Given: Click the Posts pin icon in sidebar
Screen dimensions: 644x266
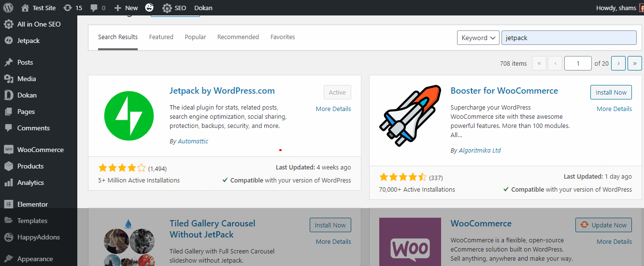Looking at the screenshot, I should pos(8,62).
